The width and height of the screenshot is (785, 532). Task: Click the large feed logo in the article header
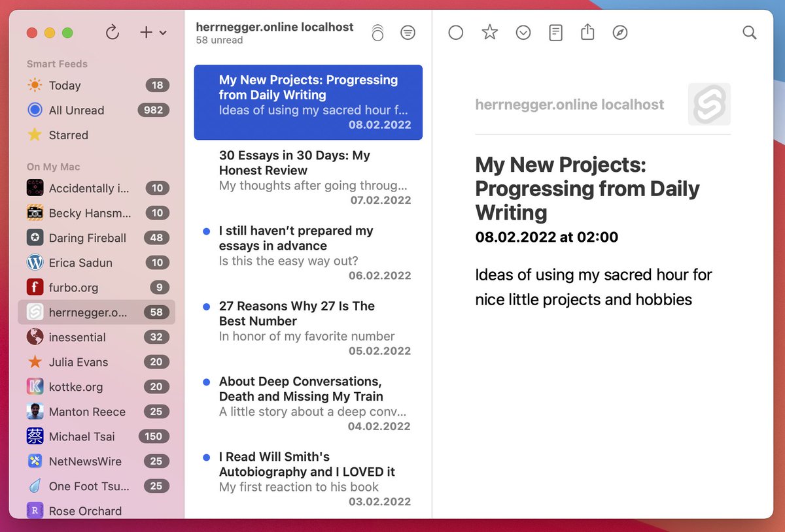click(x=709, y=104)
